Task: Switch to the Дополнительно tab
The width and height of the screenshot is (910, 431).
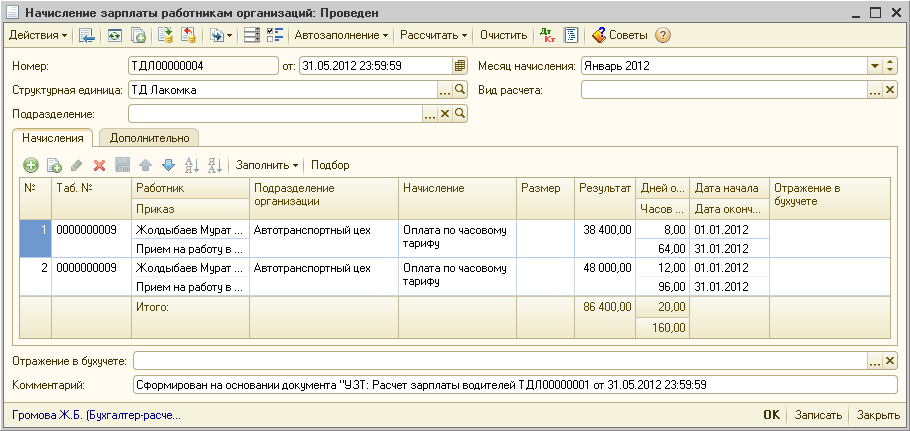Action: click(x=149, y=139)
